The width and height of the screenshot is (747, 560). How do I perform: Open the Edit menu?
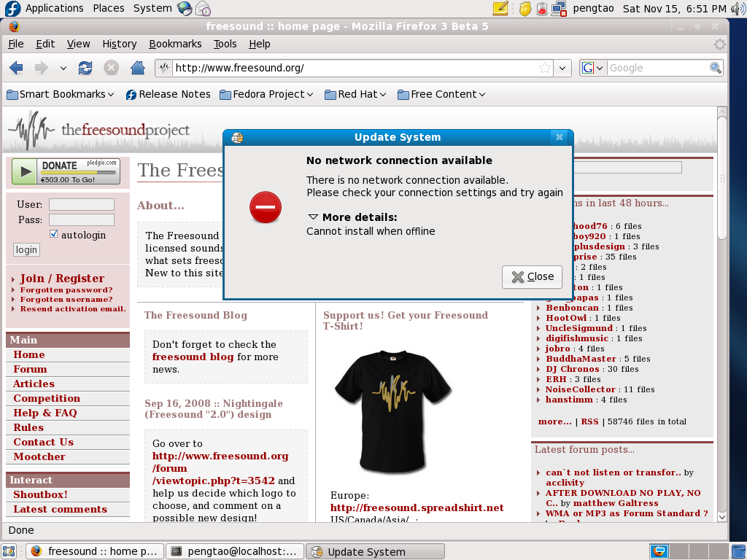coord(45,44)
